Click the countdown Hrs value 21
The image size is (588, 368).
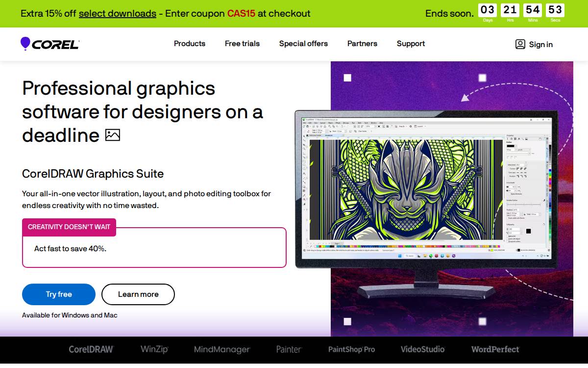tap(510, 10)
